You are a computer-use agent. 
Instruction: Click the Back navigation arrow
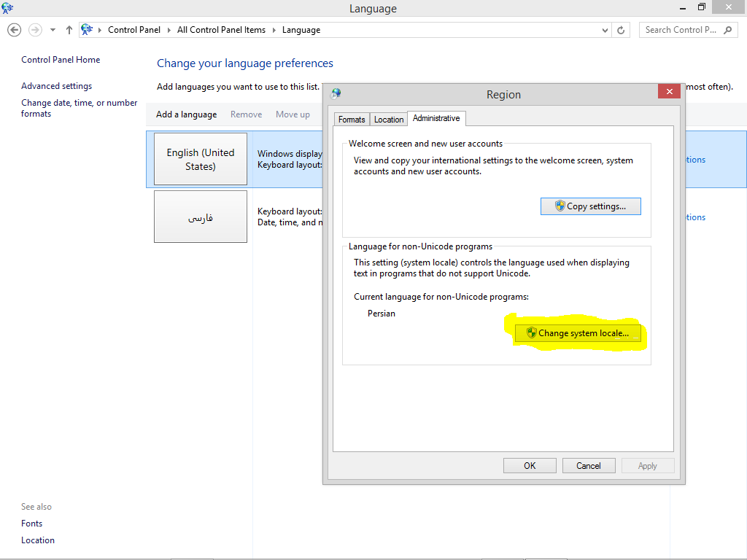coord(14,30)
